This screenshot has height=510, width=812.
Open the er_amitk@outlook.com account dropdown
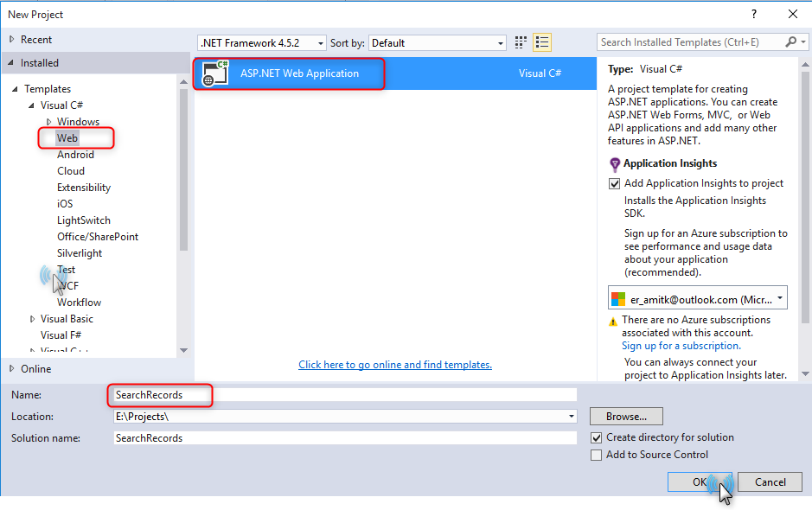coord(698,297)
